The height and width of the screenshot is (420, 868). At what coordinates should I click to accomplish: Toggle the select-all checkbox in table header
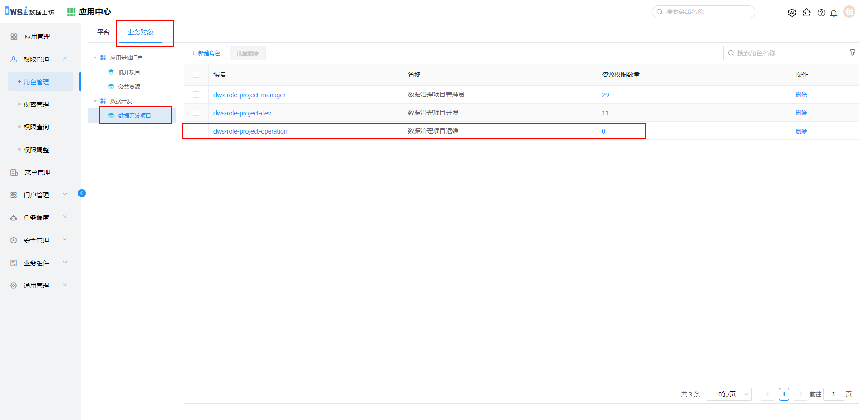coord(196,75)
